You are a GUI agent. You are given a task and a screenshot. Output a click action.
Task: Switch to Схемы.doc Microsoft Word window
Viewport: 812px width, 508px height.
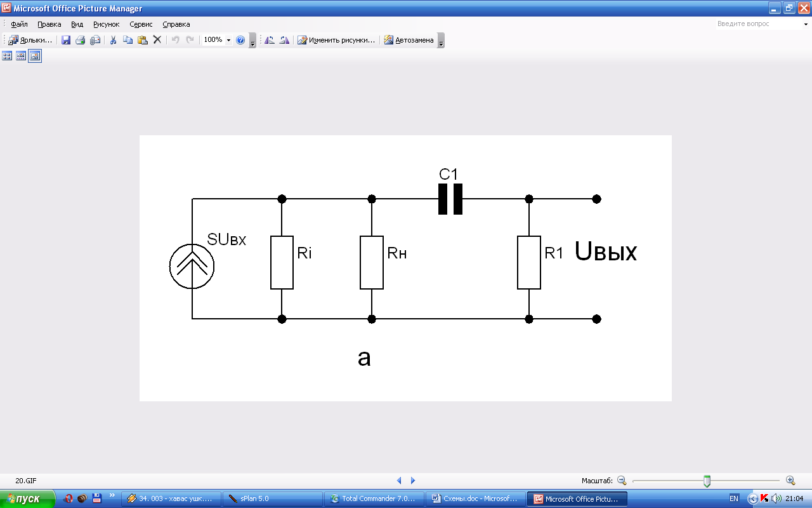(476, 499)
